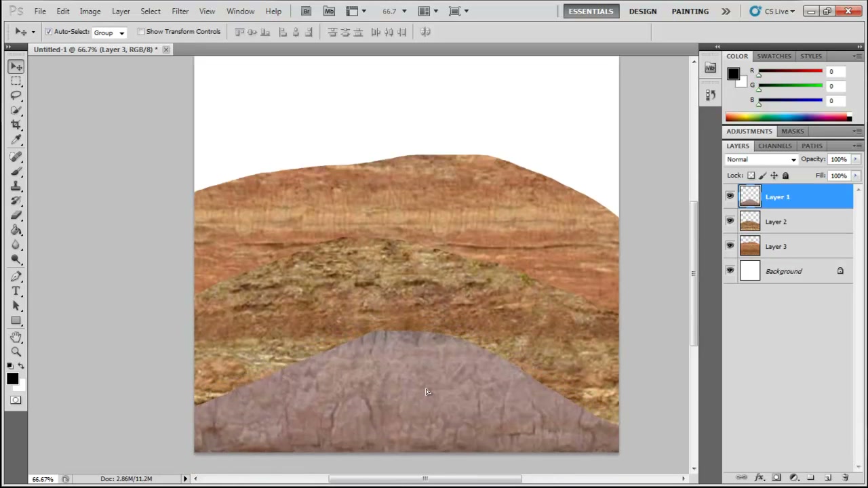Viewport: 868px width, 488px height.
Task: Open the Fill slider arrow
Action: (856, 176)
